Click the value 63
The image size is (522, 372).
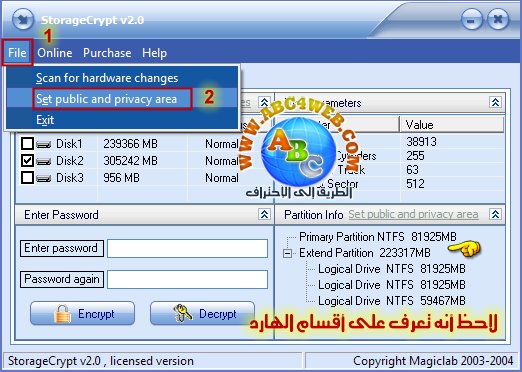(412, 170)
